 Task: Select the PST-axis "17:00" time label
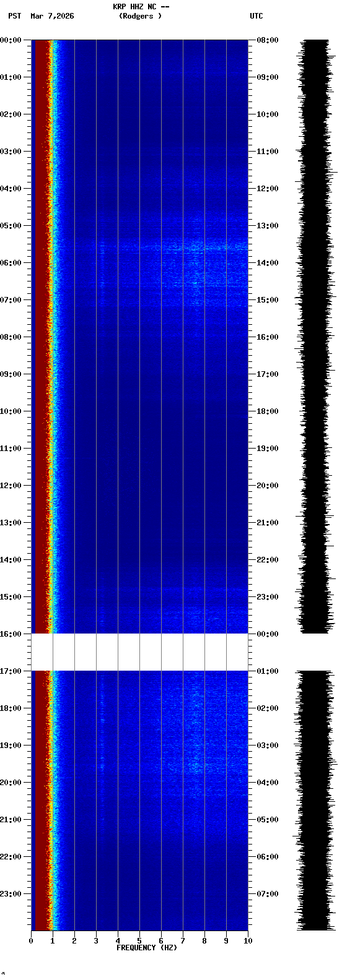(11, 671)
